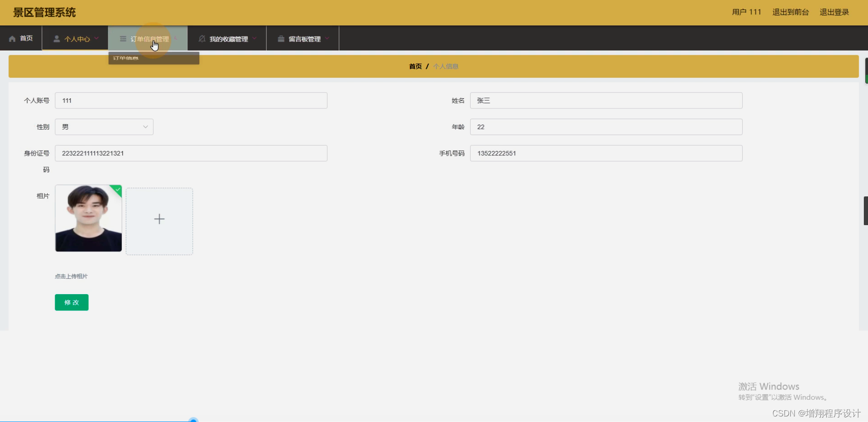
Task: Expand the 我的收藏管理 chevron
Action: tap(254, 38)
